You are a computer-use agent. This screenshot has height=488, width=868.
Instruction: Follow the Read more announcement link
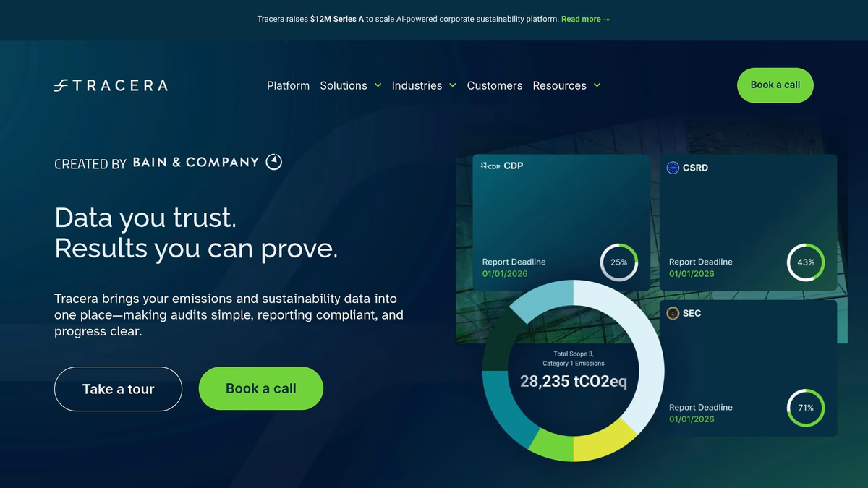(585, 19)
